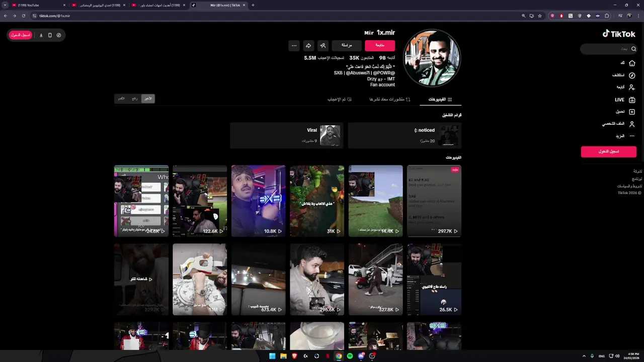This screenshot has width=644, height=362.
Task: Open the video with 10.8K views
Action: tap(259, 201)
